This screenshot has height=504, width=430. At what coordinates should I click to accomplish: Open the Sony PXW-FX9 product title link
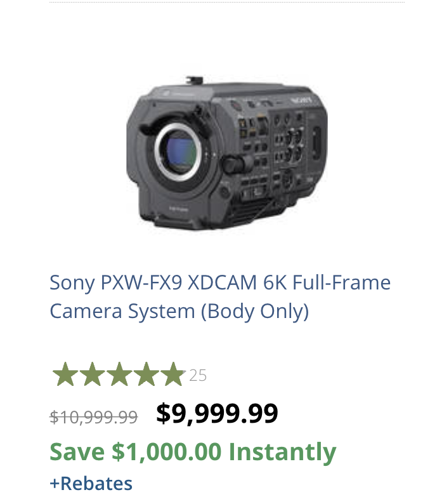coord(220,296)
